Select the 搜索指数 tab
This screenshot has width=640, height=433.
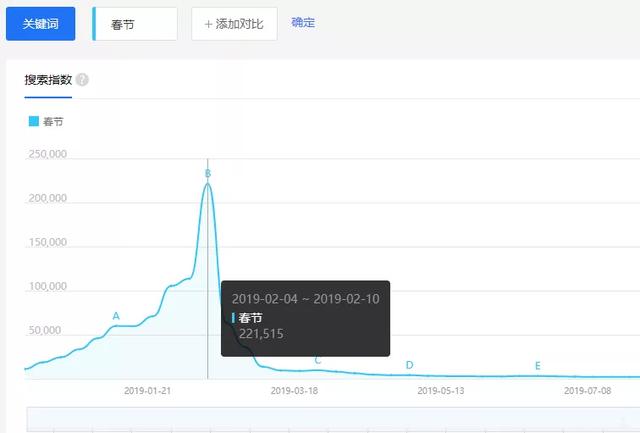[48, 79]
